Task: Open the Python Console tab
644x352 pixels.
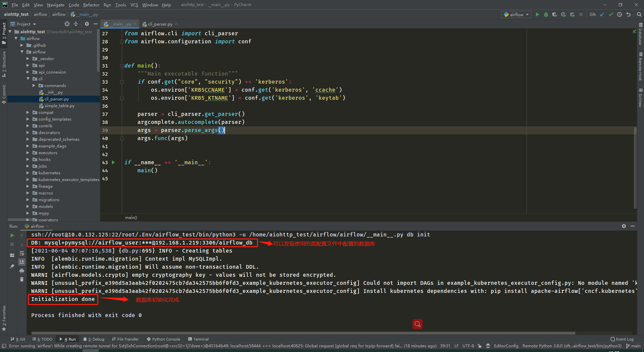Action: pyautogui.click(x=163, y=339)
